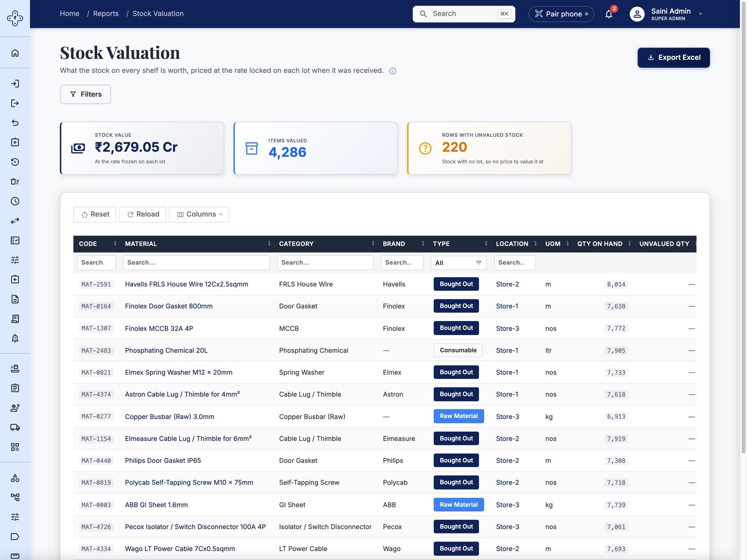Click the inward arrow (receive) sidebar icon

pyautogui.click(x=15, y=84)
